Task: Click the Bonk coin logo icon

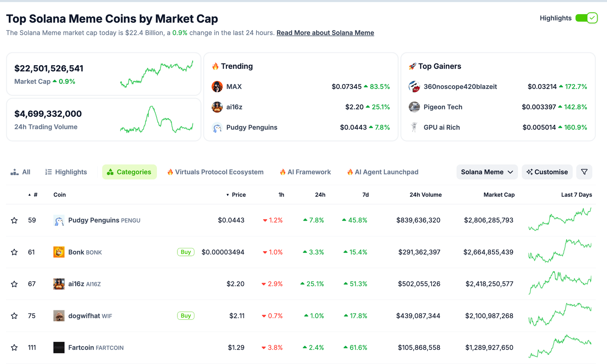Action: pyautogui.click(x=59, y=252)
